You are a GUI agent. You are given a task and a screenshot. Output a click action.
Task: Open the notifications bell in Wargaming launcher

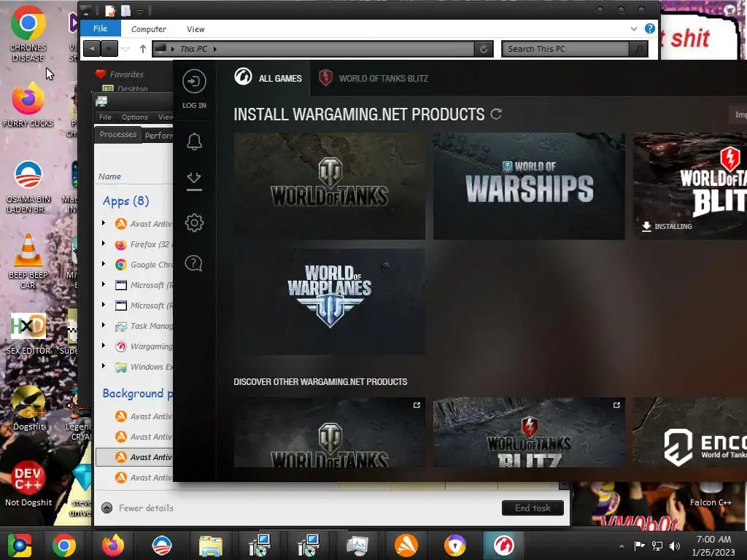point(194,141)
